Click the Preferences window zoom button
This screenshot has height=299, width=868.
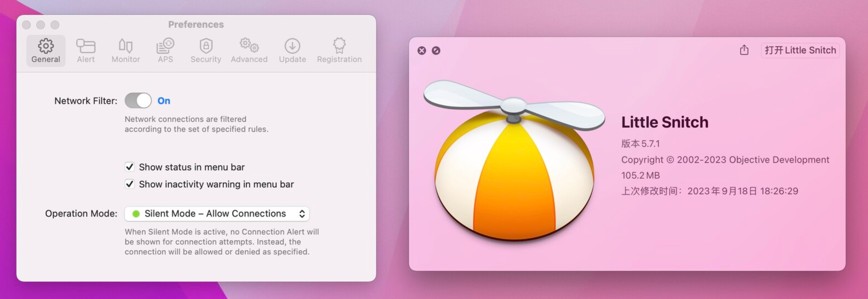(x=55, y=25)
